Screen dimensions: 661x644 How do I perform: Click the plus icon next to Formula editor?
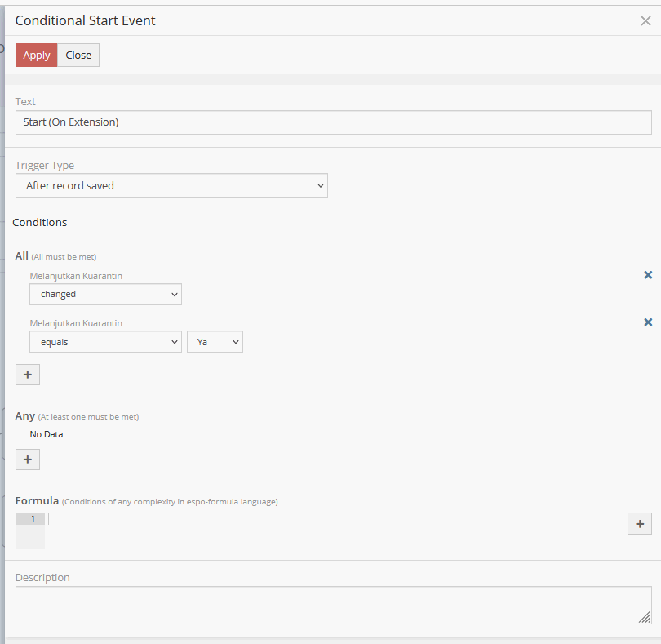639,524
